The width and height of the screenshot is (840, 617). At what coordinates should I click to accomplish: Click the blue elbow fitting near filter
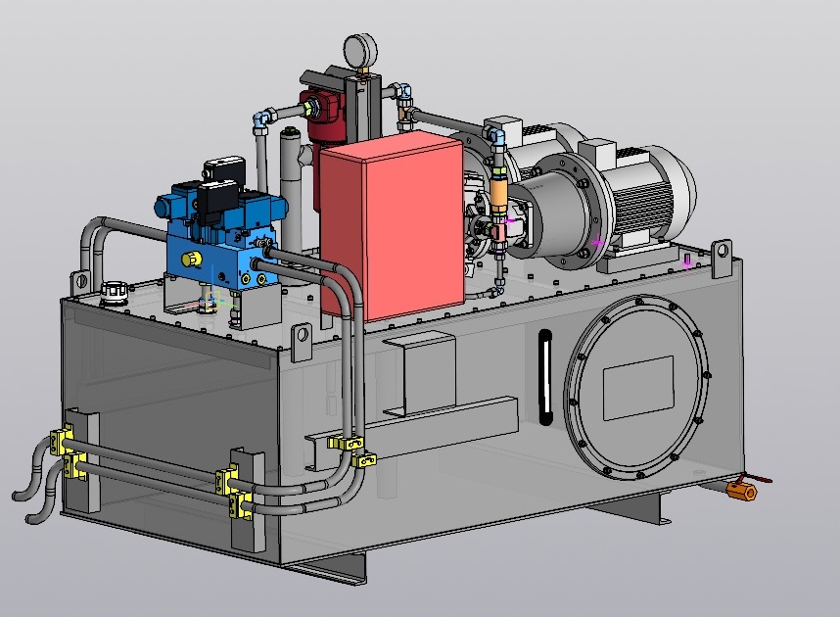(x=261, y=121)
